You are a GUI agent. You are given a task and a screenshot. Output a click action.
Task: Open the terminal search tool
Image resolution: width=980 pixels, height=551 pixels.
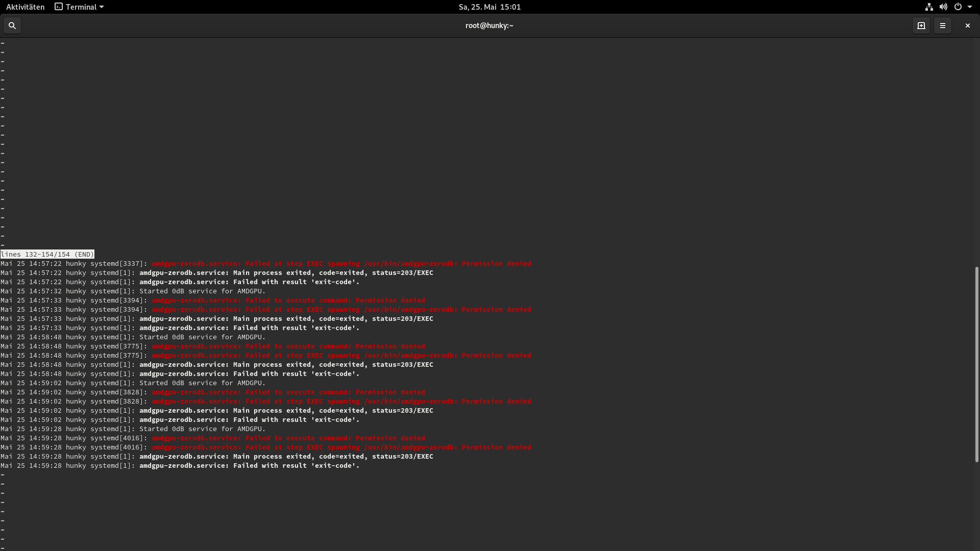(12, 26)
